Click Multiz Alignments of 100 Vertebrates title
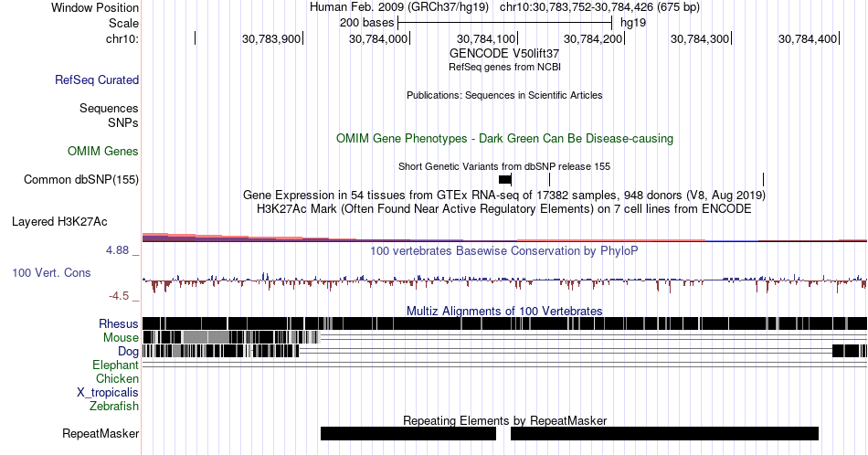 pos(504,311)
